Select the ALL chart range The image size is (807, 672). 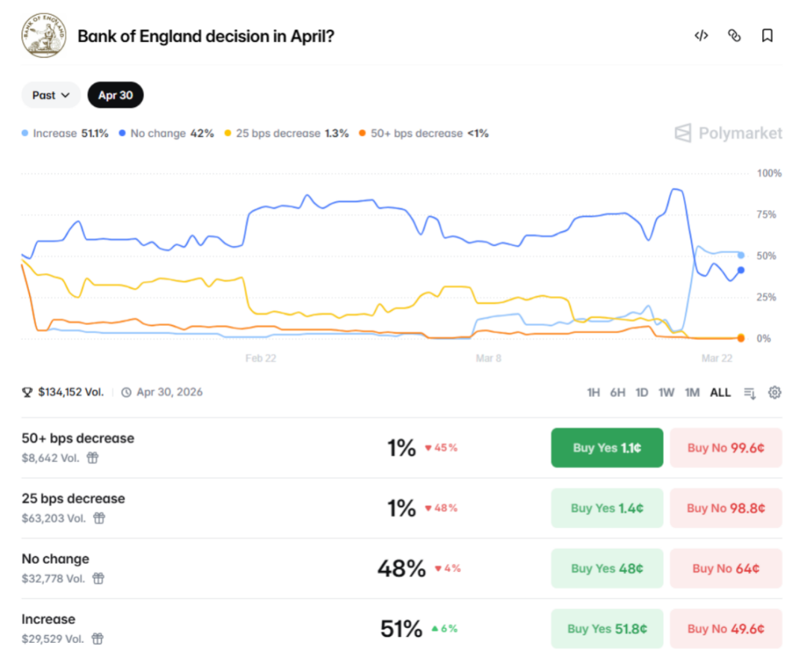pos(720,392)
